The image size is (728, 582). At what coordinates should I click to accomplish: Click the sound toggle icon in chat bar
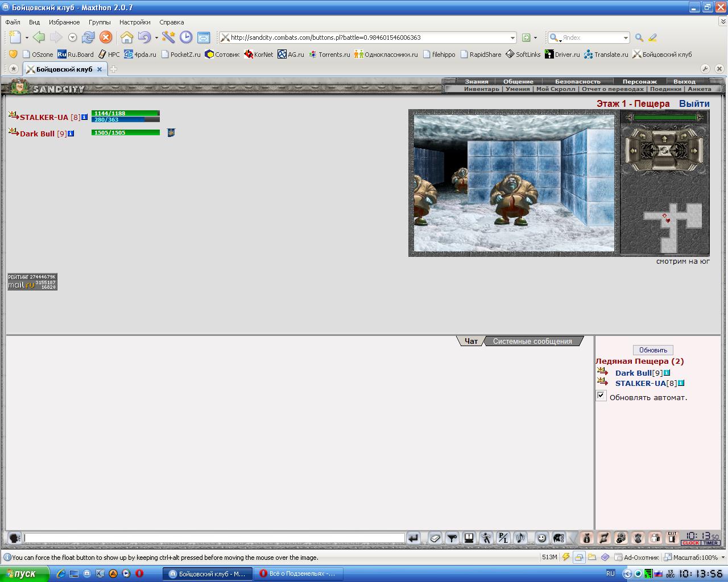520,538
